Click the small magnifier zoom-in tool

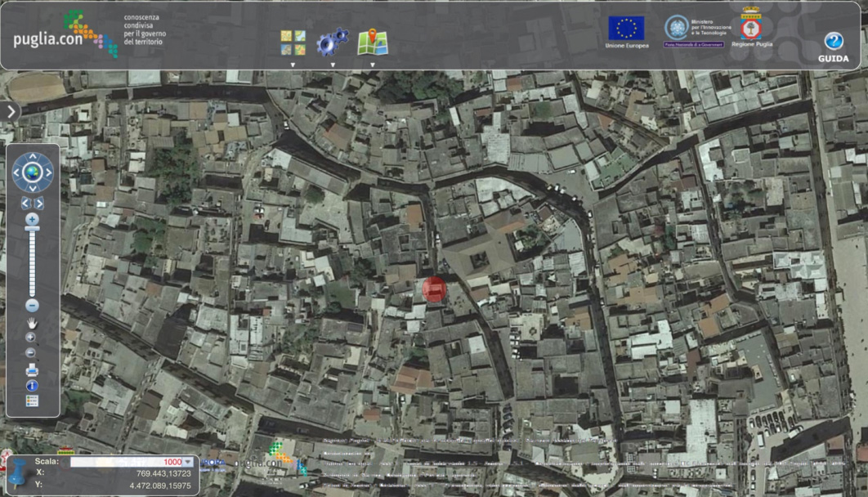(x=31, y=338)
